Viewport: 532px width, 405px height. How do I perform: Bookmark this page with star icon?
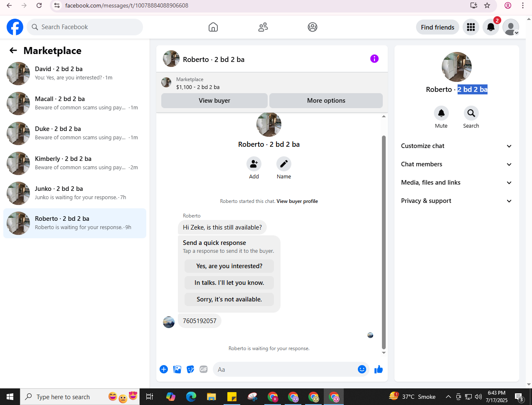487,5
